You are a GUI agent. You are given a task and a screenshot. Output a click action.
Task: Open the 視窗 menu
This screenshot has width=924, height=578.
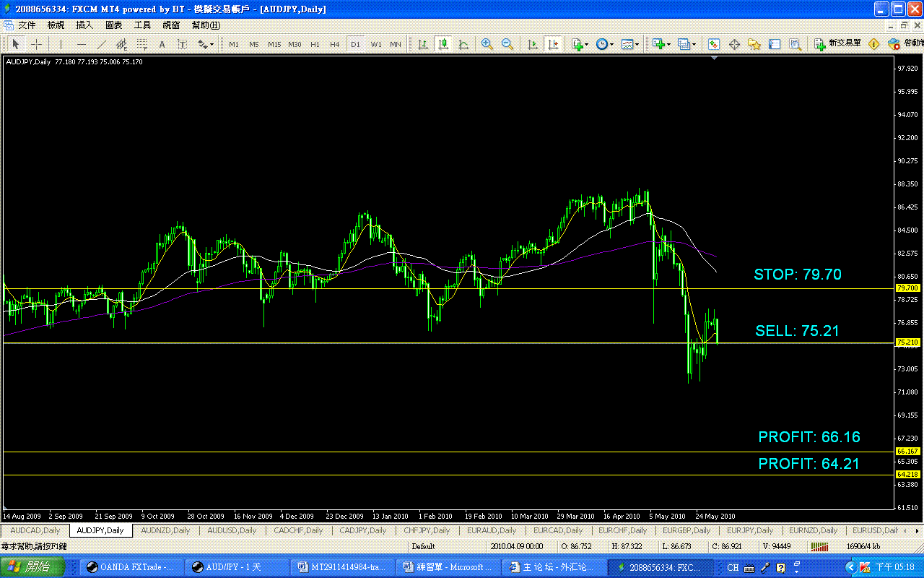(171, 25)
